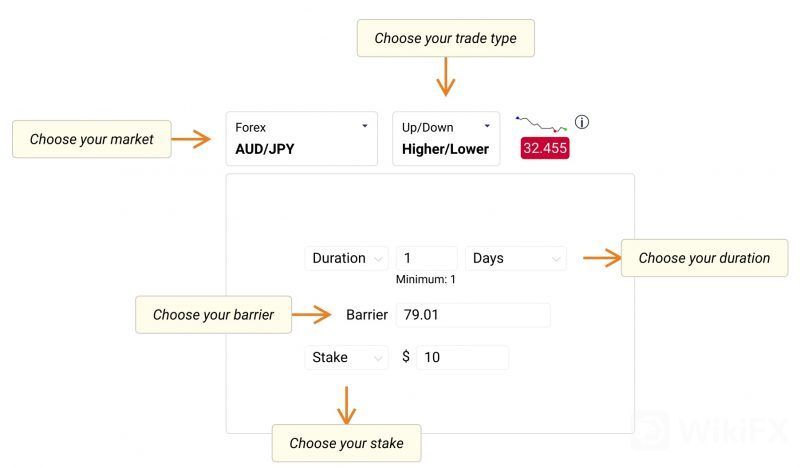Click the mini price sparkline chart
This screenshot has width=800, height=468.
coord(541,124)
